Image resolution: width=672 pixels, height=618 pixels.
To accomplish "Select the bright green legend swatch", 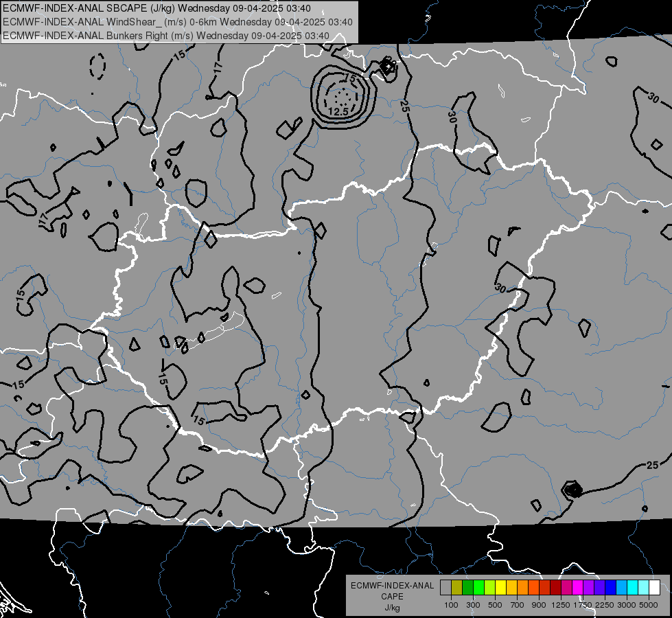I will pyautogui.click(x=478, y=587).
